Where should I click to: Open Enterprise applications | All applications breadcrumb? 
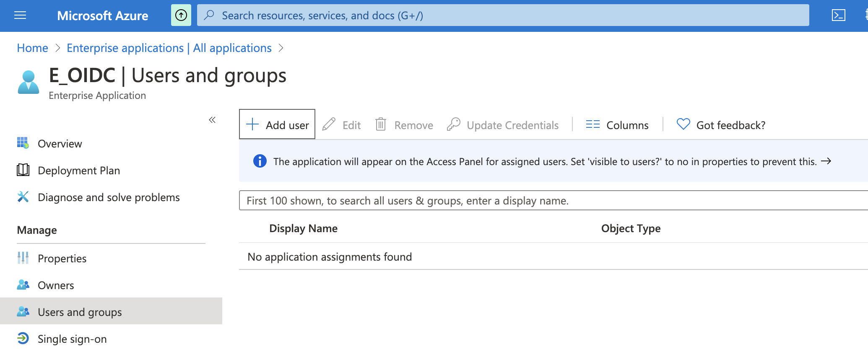[x=169, y=48]
